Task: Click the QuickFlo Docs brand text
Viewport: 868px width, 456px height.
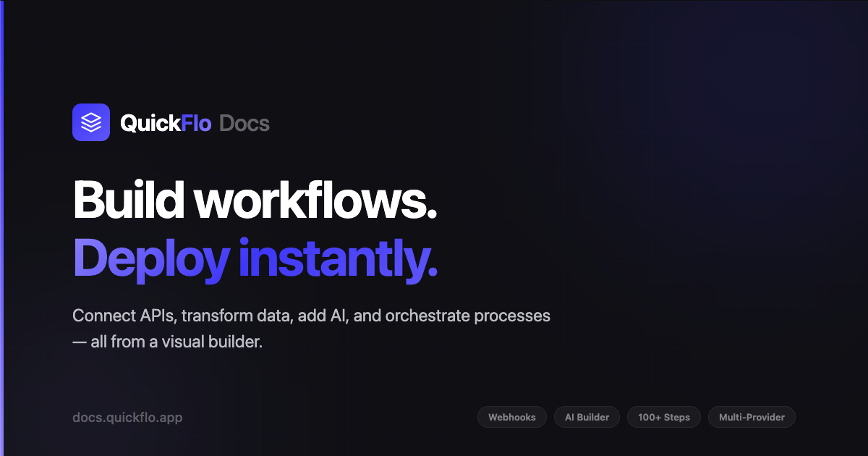Action: pyautogui.click(x=195, y=123)
